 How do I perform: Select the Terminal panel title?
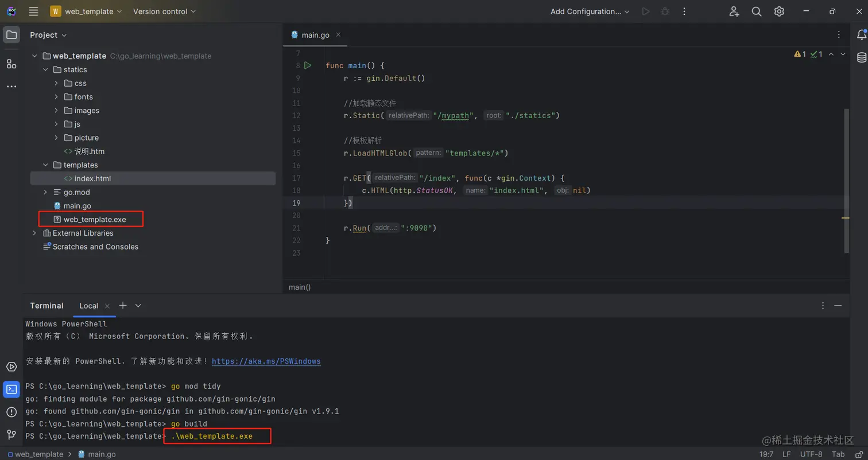[47, 306]
